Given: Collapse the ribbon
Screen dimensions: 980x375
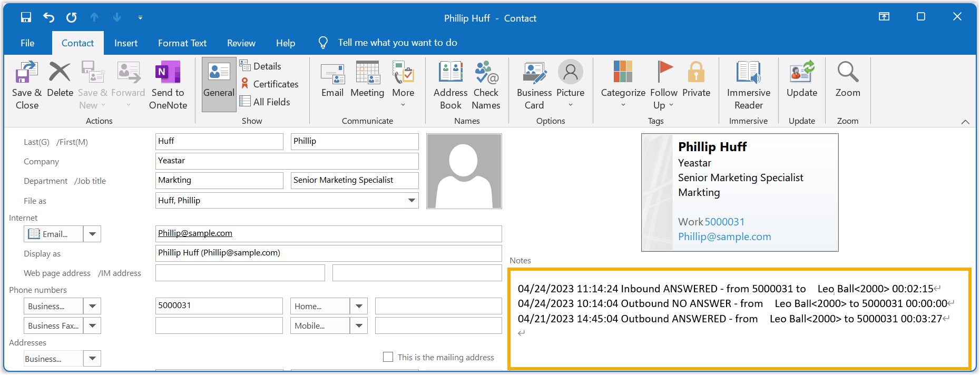Looking at the screenshot, I should (x=965, y=122).
